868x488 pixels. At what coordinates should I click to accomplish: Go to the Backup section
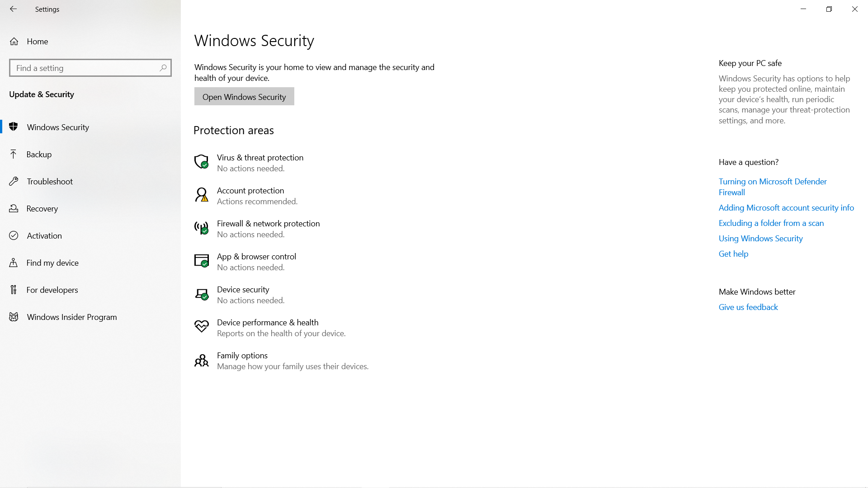[90, 154]
